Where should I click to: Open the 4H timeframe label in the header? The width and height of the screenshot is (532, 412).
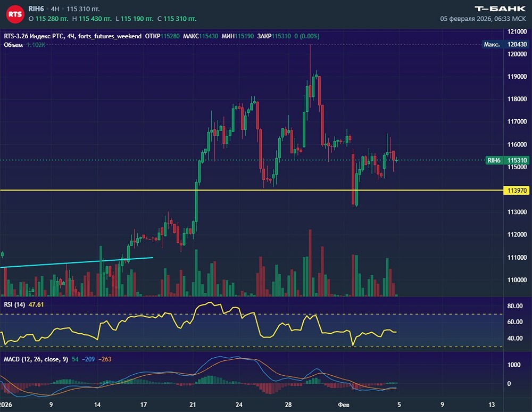click(55, 9)
